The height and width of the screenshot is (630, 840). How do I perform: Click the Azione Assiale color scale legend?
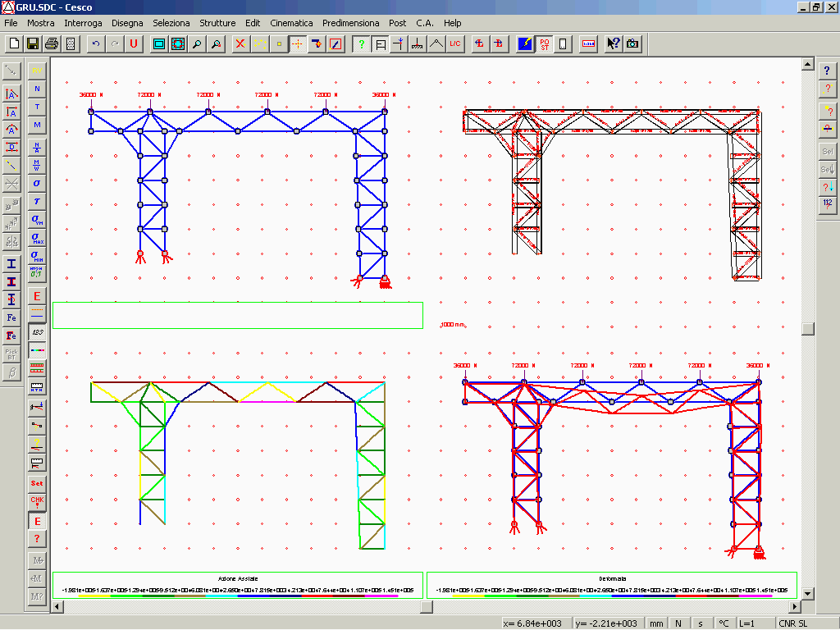[x=238, y=585]
